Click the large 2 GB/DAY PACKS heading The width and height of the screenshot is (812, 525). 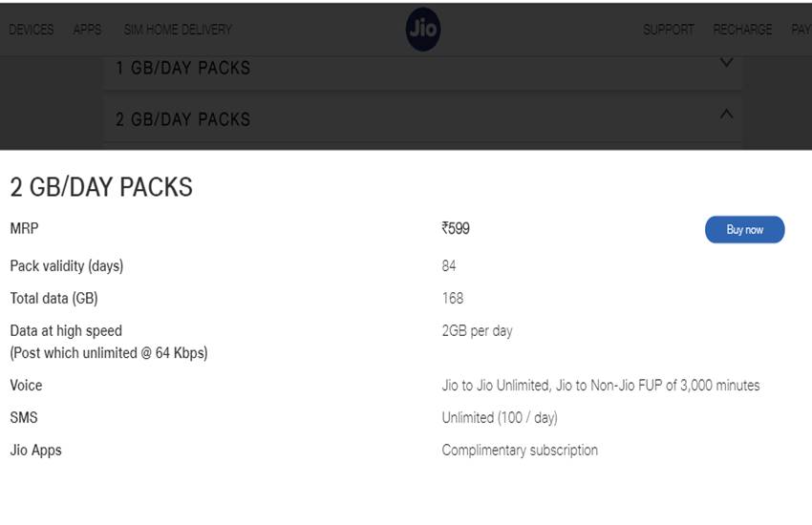pyautogui.click(x=101, y=187)
